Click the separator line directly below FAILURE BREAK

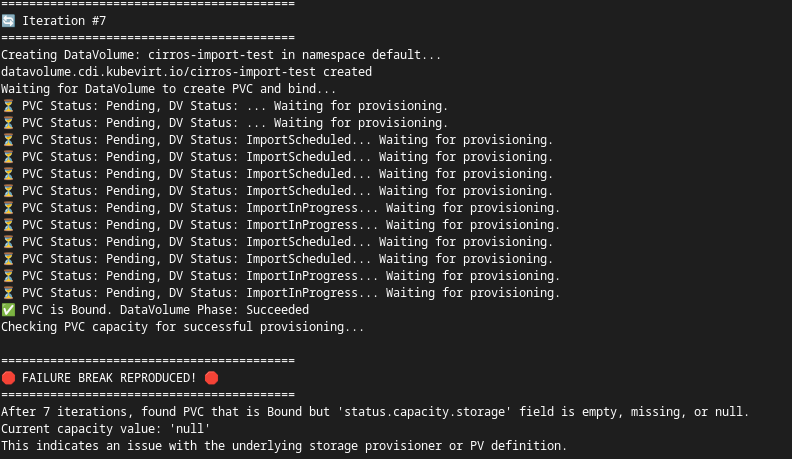tap(148, 395)
